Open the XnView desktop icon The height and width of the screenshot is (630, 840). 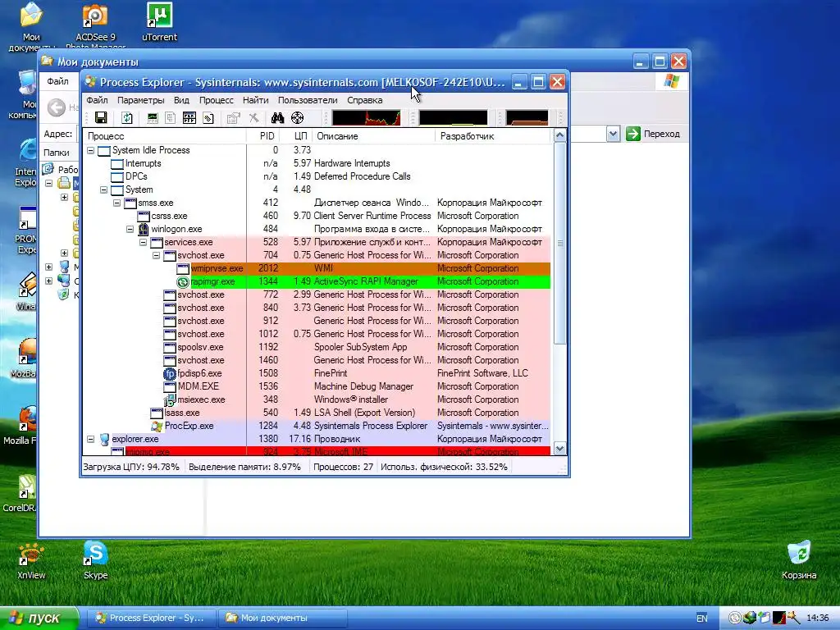coord(31,560)
